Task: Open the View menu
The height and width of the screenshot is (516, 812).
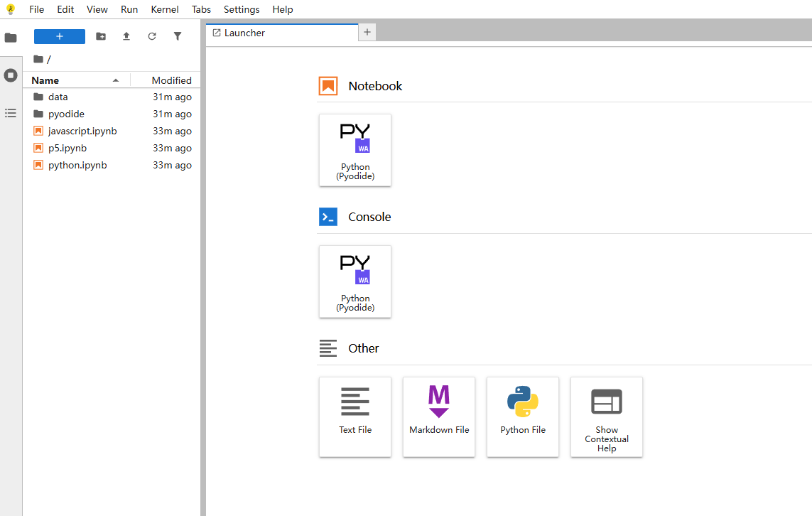Action: point(97,9)
